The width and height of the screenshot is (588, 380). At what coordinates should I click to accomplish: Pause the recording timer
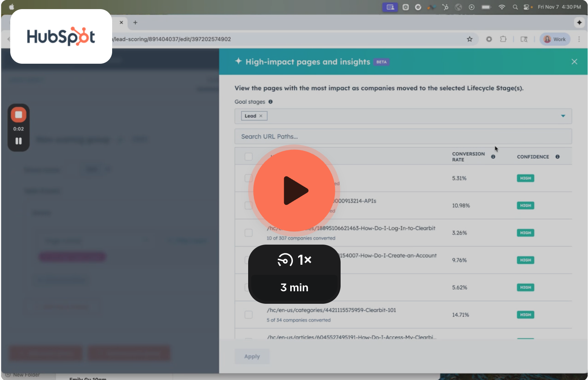tap(19, 141)
